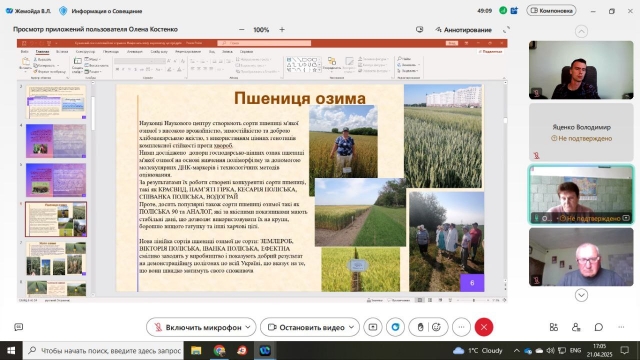The image size is (640, 360).
Task: Show next participants with down chevron
Action: pyautogui.click(x=581, y=295)
